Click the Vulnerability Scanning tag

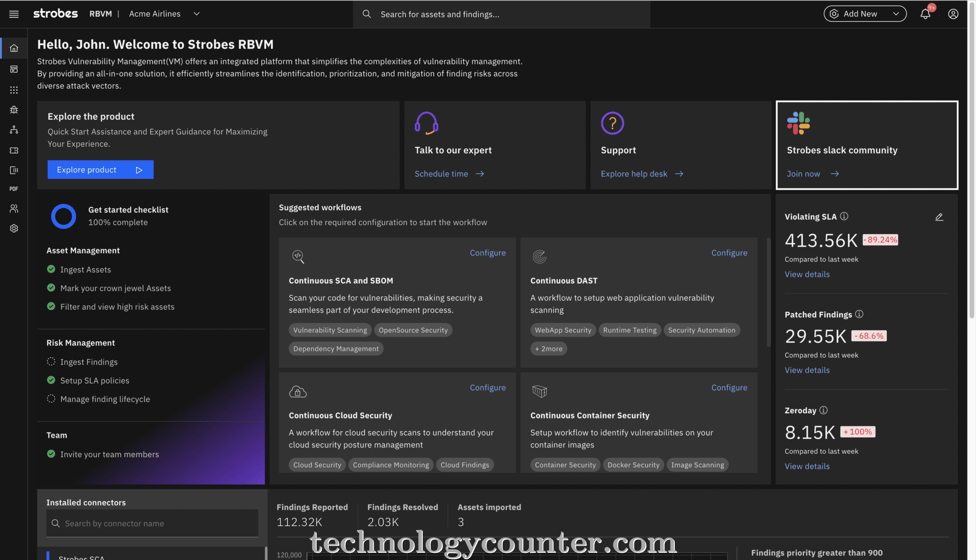click(330, 330)
